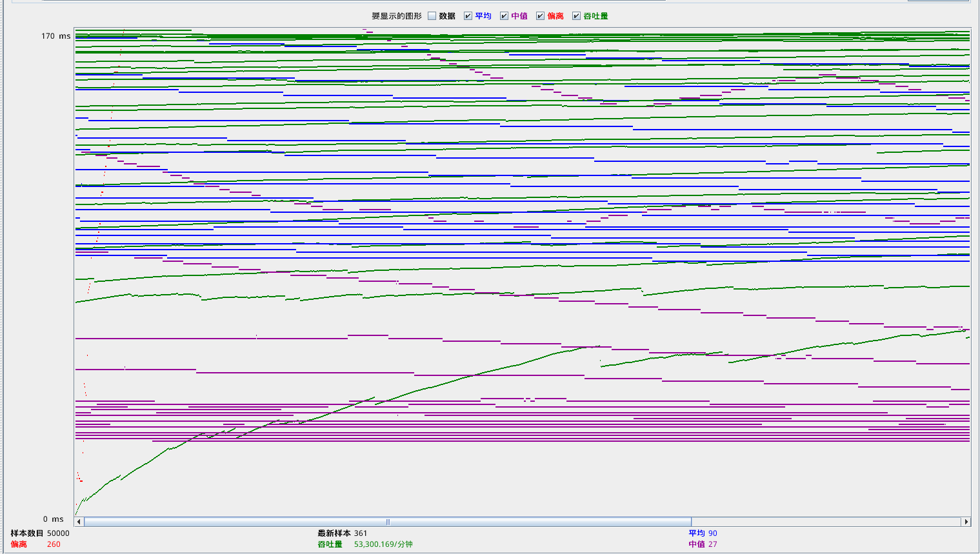
Task: Uncheck the 吞吐量 (throughput) graph checkbox
Action: point(577,16)
